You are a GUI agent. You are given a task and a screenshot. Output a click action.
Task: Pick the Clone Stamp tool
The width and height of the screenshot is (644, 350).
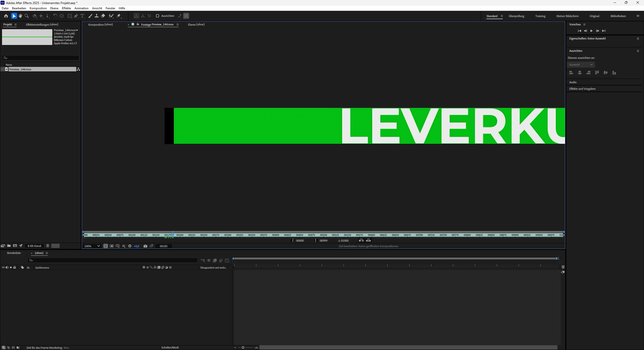[96, 16]
